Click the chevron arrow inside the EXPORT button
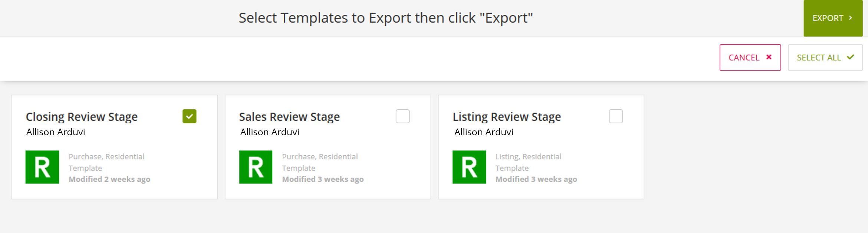 pyautogui.click(x=851, y=17)
